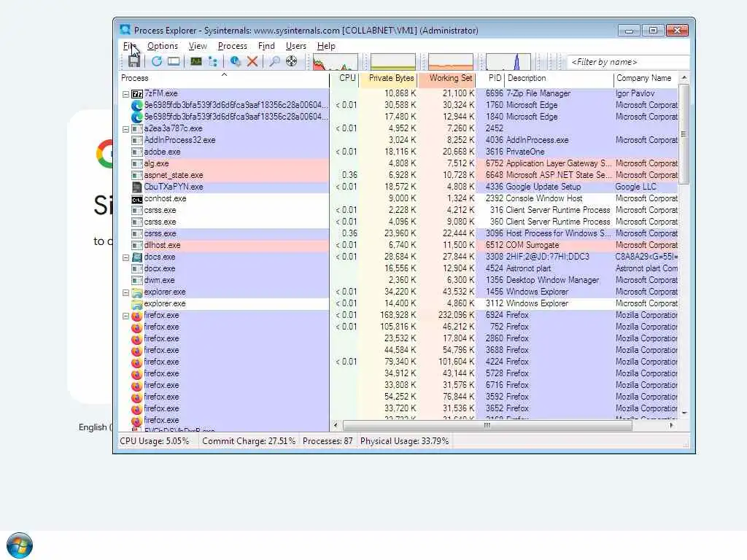This screenshot has width=747, height=560.
Task: Sort by the PID column header
Action: pyautogui.click(x=491, y=78)
